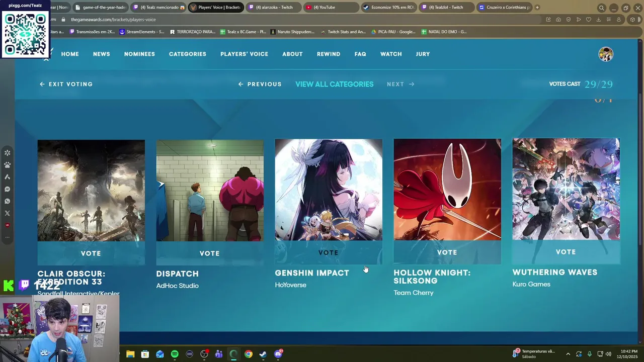Open the Twitch Stats and An... bookmark
Viewport: 644px width, 362px height.
tap(343, 32)
